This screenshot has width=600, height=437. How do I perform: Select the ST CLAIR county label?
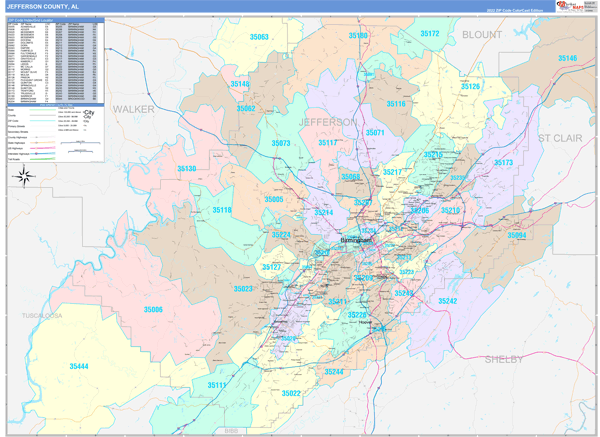pyautogui.click(x=560, y=137)
